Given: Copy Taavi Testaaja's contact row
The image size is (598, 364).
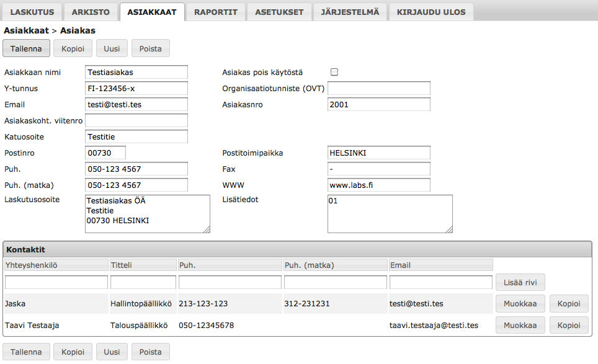Looking at the screenshot, I should (x=569, y=324).
